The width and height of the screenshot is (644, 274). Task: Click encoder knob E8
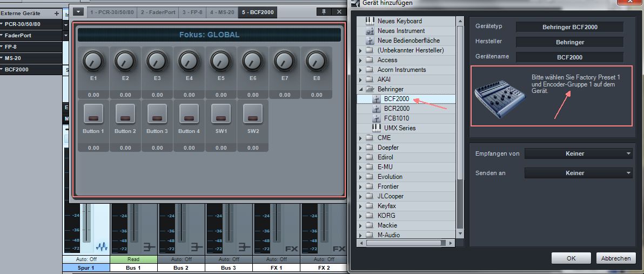coord(317,61)
